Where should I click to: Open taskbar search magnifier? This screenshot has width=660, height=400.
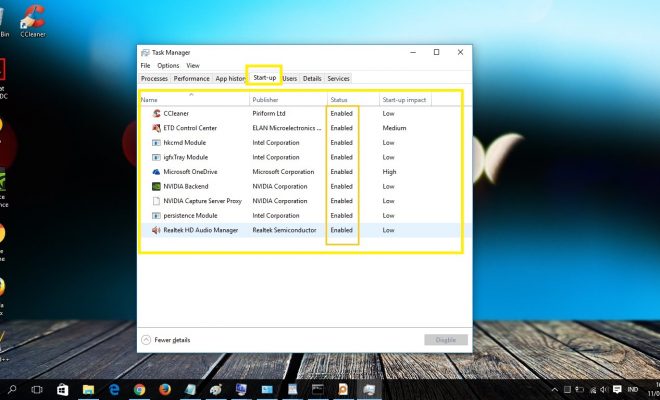click(x=12, y=389)
